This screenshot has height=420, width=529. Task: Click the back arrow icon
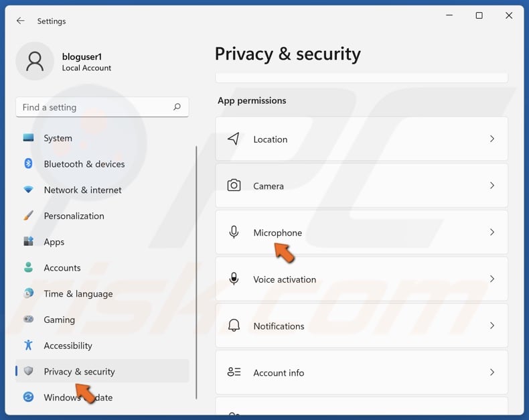pos(21,21)
